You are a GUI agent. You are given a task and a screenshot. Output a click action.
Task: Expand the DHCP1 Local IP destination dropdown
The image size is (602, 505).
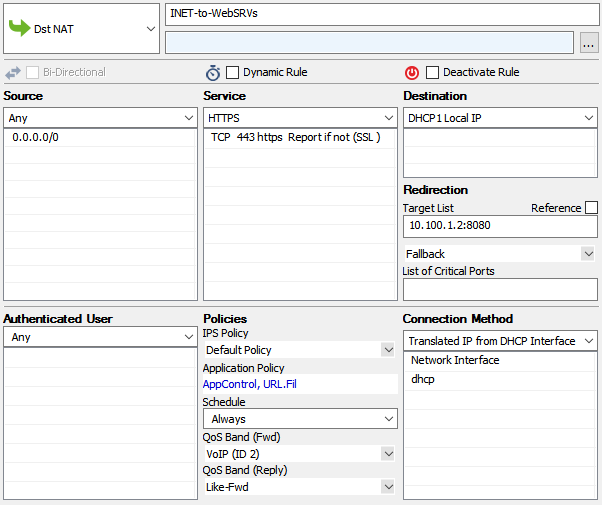click(x=588, y=118)
